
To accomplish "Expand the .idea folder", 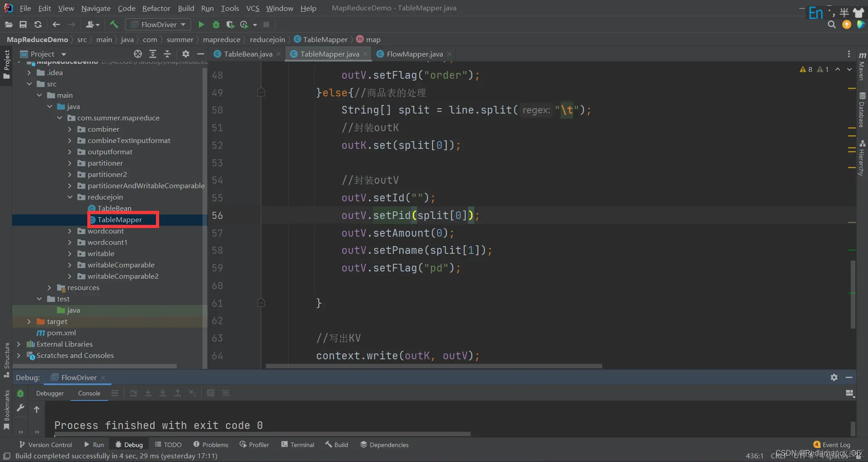I will [x=29, y=72].
